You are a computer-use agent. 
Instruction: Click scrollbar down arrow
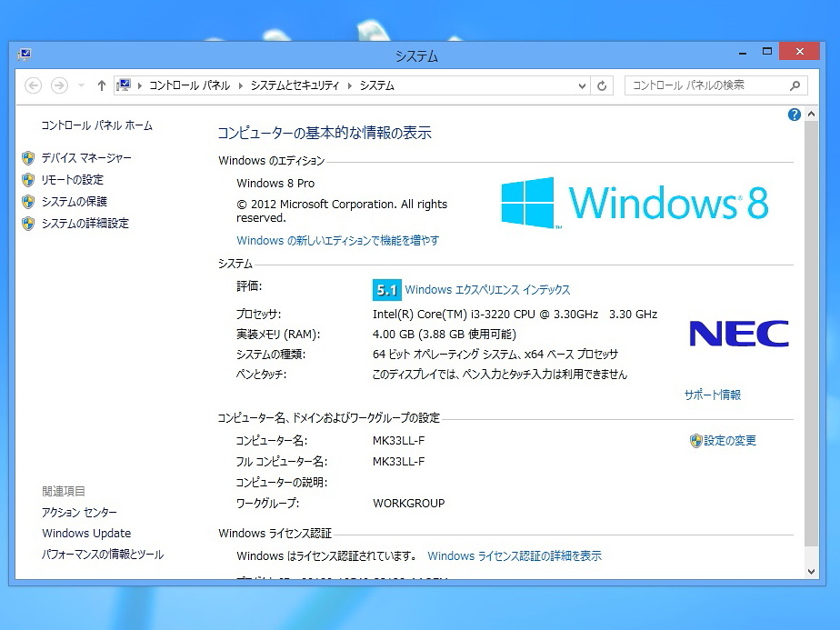811,572
